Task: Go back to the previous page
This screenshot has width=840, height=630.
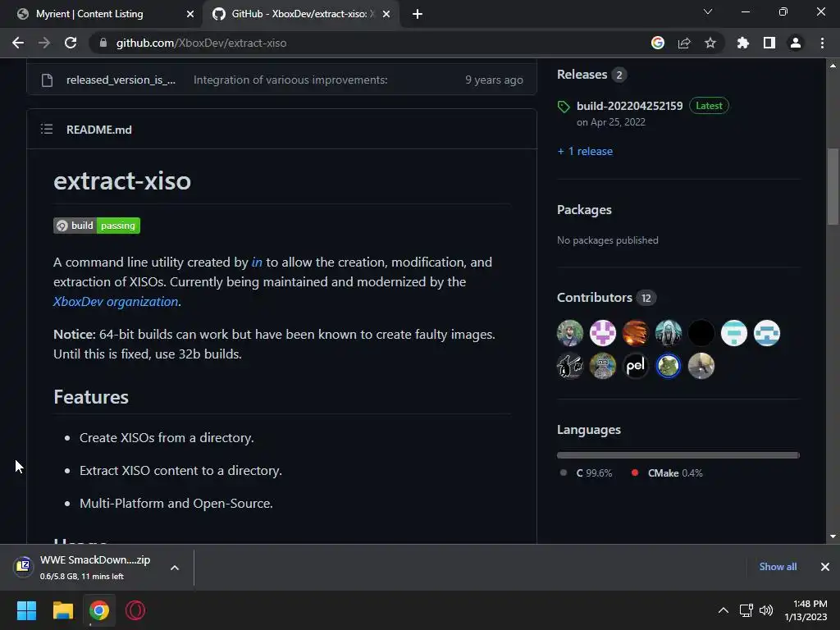Action: click(18, 43)
